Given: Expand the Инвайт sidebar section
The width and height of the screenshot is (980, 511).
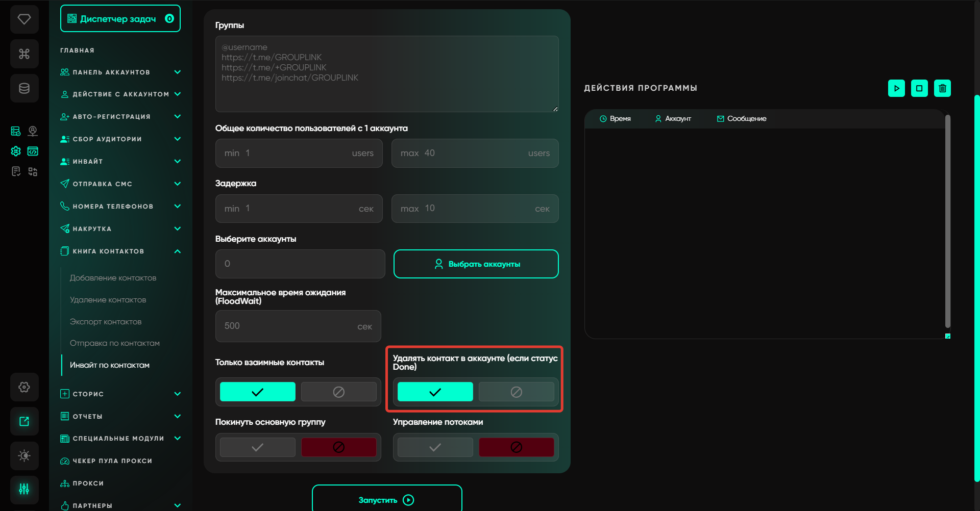Looking at the screenshot, I should (177, 162).
